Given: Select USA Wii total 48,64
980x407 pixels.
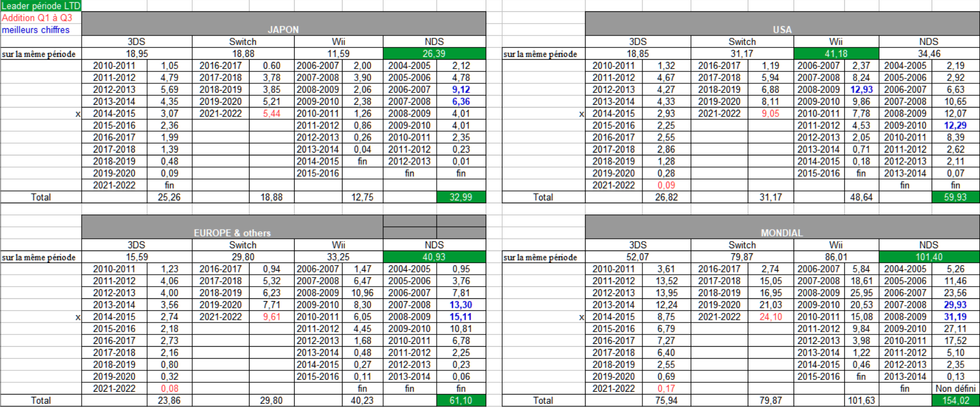Looking at the screenshot, I should point(861,197).
